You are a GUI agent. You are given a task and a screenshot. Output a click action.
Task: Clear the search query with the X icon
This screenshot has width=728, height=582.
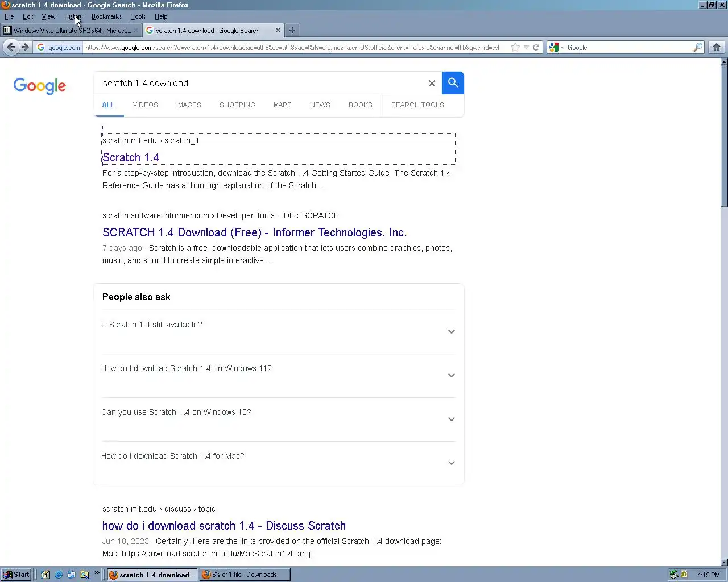[x=432, y=83]
